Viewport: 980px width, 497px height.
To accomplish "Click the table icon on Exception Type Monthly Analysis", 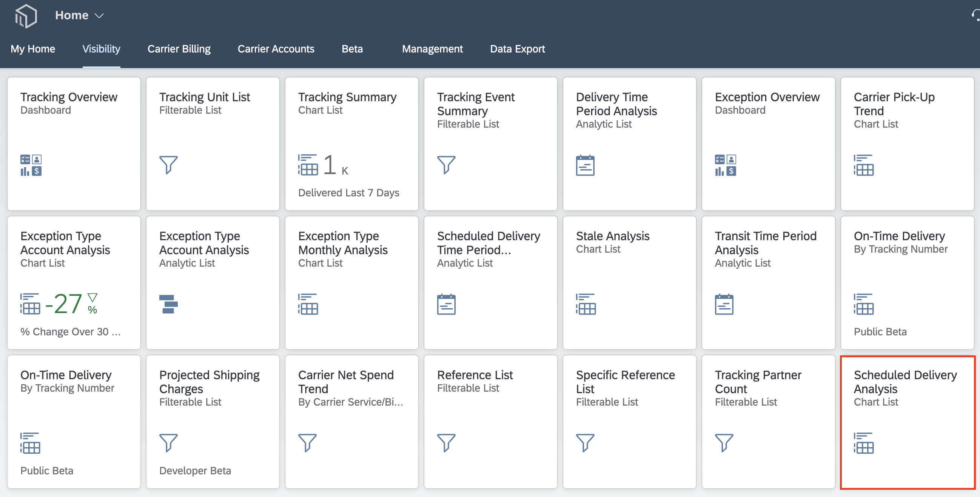I will 308,304.
